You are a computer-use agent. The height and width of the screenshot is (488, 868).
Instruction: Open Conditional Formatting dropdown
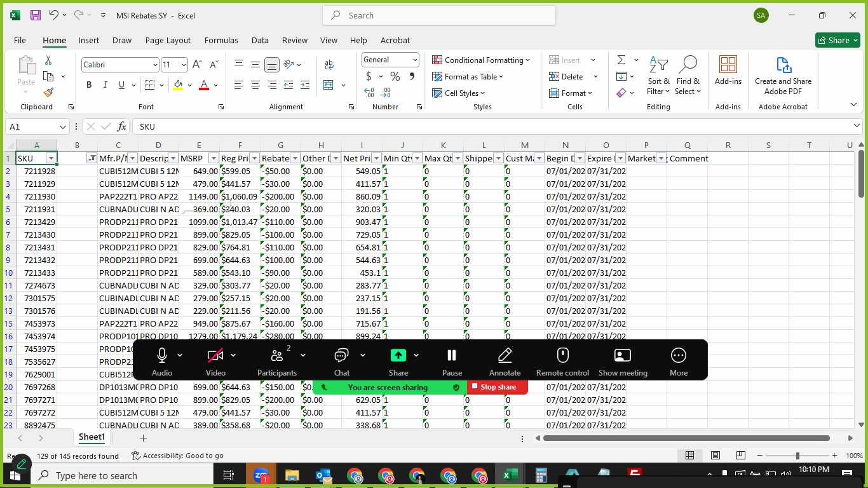[481, 60]
